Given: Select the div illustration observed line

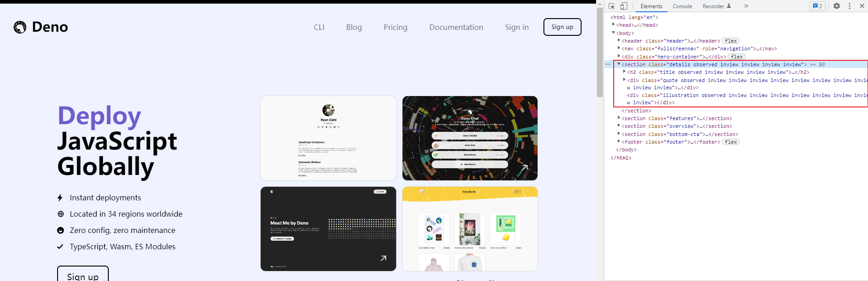Looking at the screenshot, I should tap(747, 99).
